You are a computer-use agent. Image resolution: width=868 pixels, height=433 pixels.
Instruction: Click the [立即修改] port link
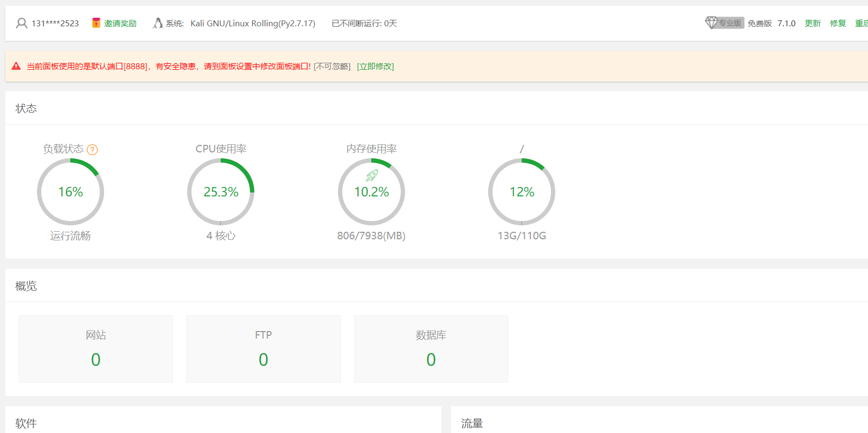[x=376, y=67]
